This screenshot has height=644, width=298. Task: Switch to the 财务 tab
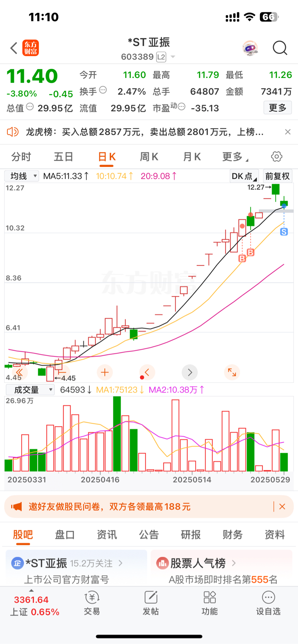pyautogui.click(x=233, y=535)
